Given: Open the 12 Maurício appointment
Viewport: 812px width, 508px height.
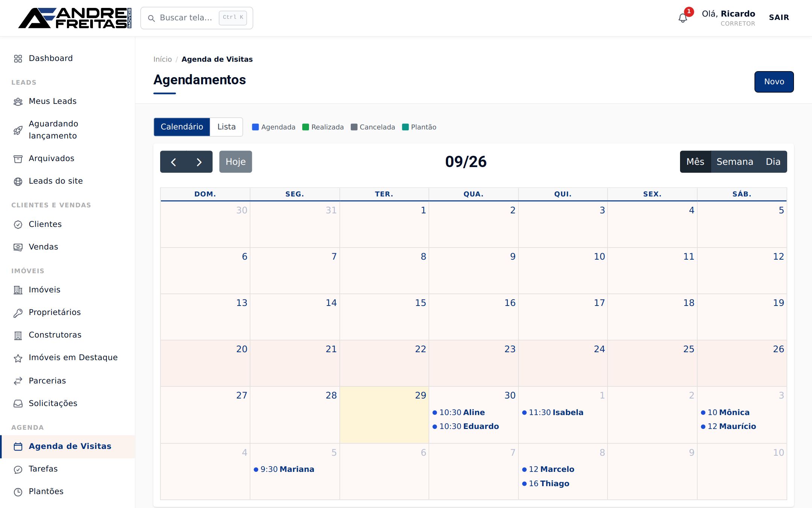Looking at the screenshot, I should 742,426.
